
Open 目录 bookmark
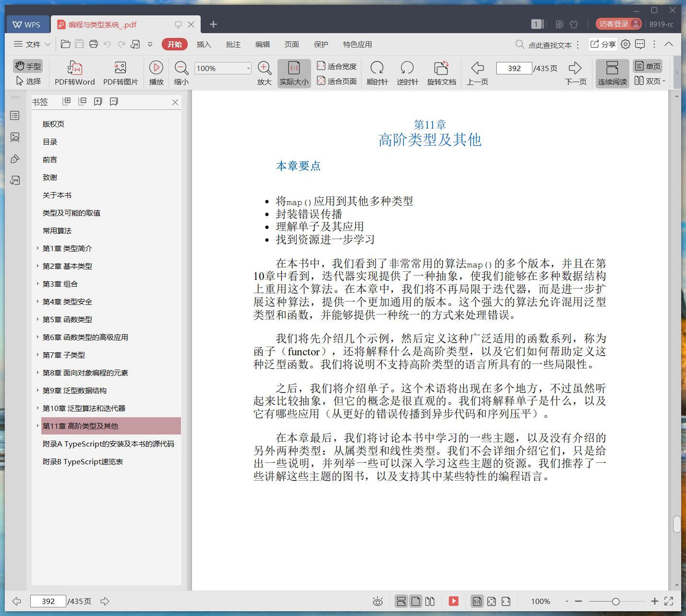point(50,142)
